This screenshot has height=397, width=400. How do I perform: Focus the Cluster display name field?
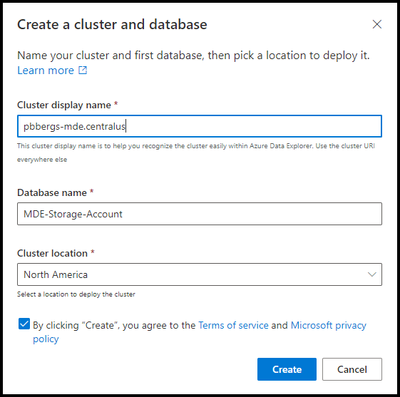pos(199,126)
